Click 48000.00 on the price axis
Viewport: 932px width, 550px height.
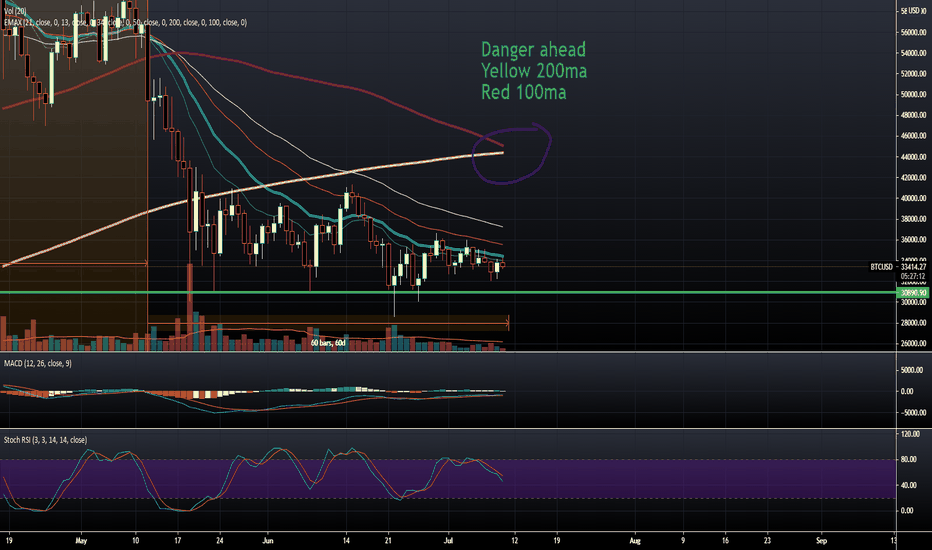tap(913, 115)
